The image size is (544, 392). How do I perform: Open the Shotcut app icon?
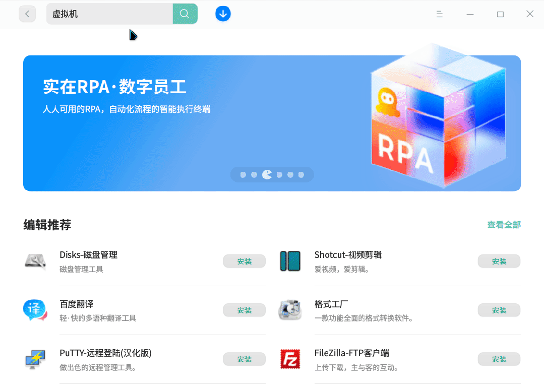click(290, 261)
